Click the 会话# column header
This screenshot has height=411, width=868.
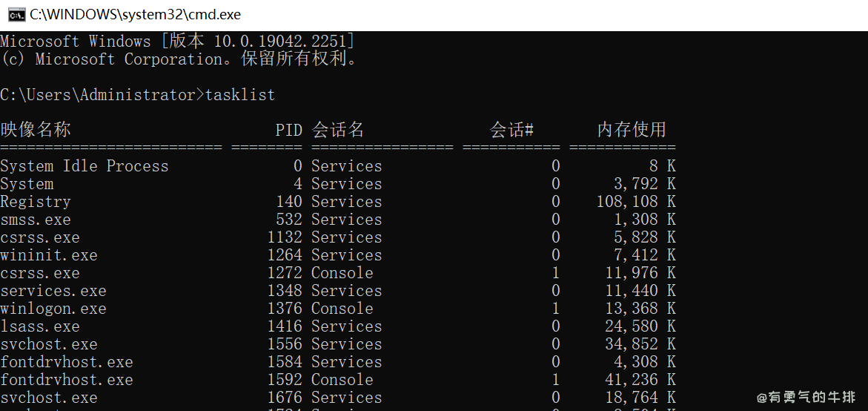click(x=511, y=130)
